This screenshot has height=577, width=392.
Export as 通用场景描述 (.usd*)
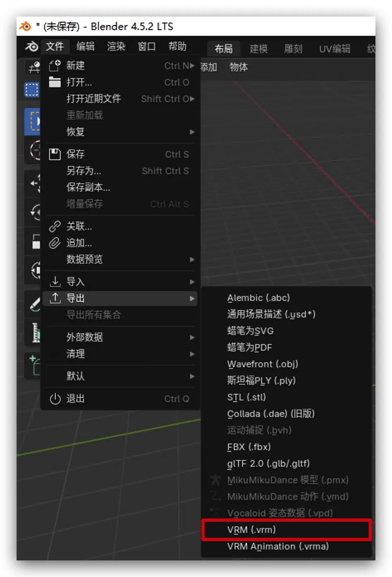286,315
